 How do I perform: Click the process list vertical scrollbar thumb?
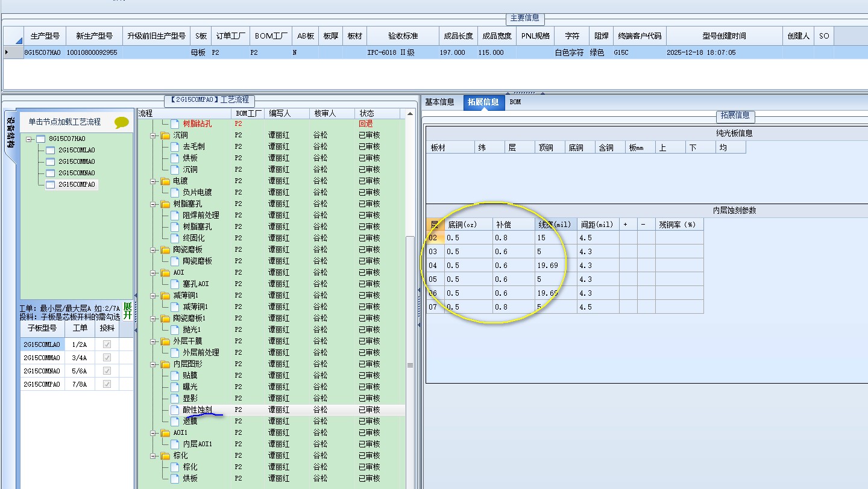pyautogui.click(x=410, y=364)
